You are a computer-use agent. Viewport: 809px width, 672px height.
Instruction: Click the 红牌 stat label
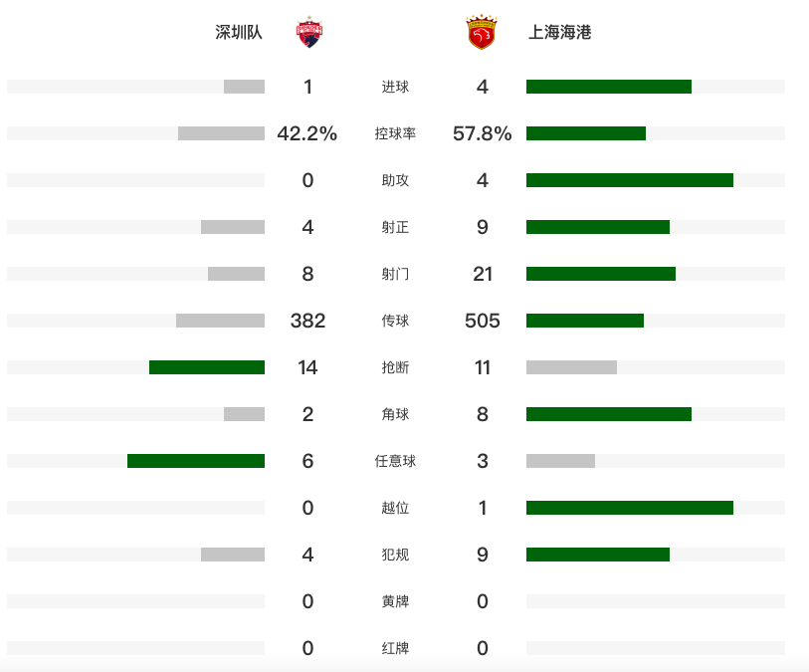click(395, 648)
